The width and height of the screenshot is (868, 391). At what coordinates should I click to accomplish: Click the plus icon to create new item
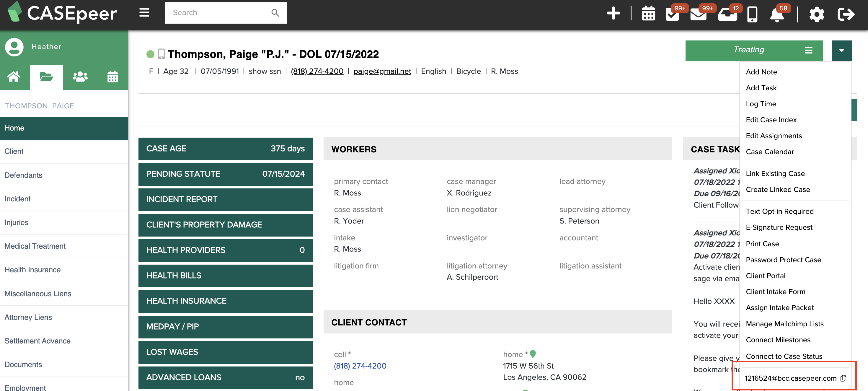coord(614,14)
